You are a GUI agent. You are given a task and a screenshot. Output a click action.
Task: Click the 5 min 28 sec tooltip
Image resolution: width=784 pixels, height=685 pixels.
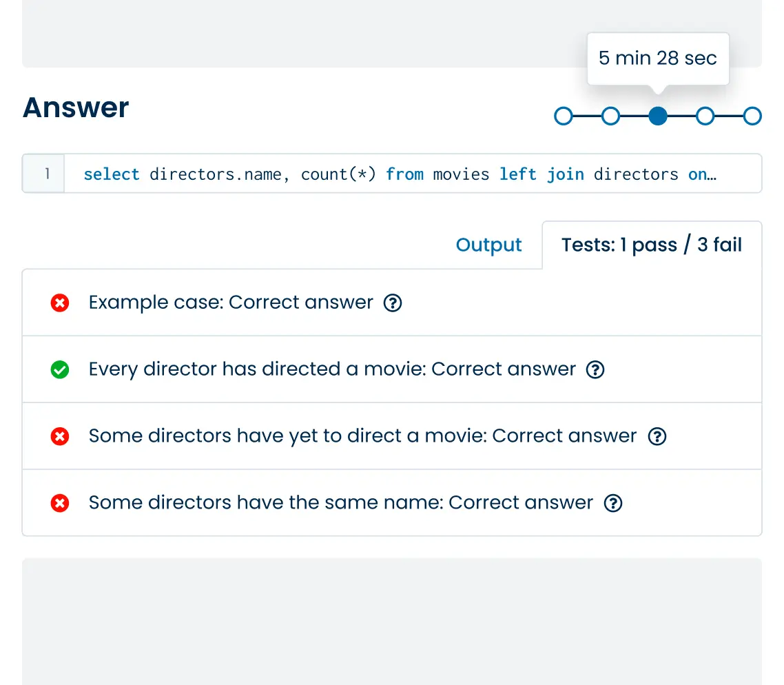(x=657, y=59)
